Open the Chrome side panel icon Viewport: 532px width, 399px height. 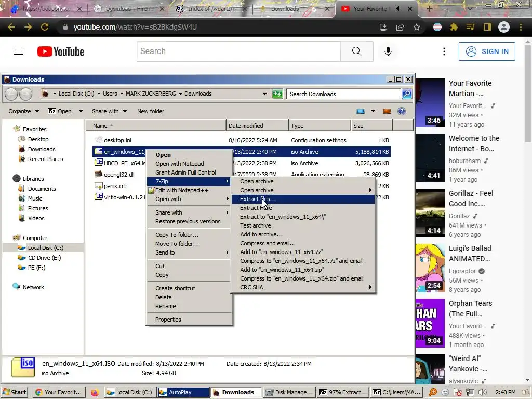(487, 27)
